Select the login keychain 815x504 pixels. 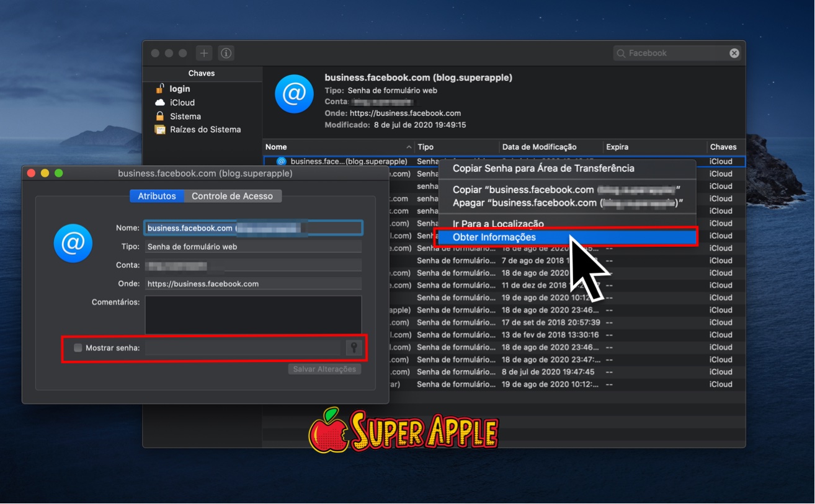[180, 89]
